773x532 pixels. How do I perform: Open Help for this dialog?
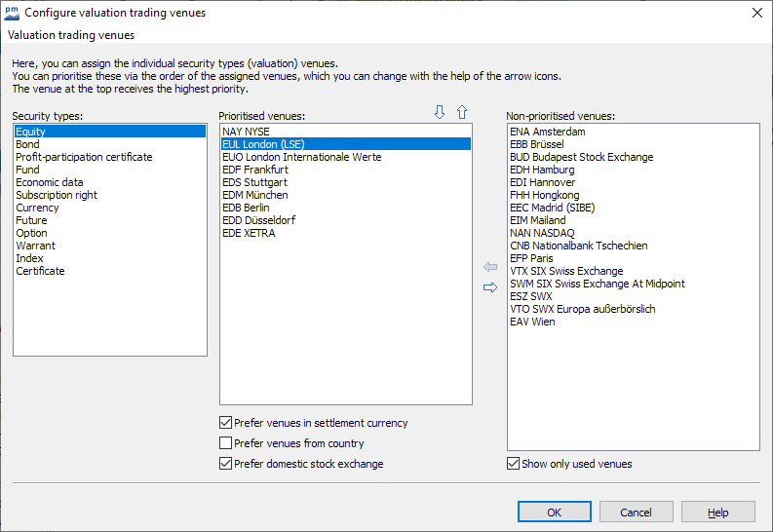[717, 513]
